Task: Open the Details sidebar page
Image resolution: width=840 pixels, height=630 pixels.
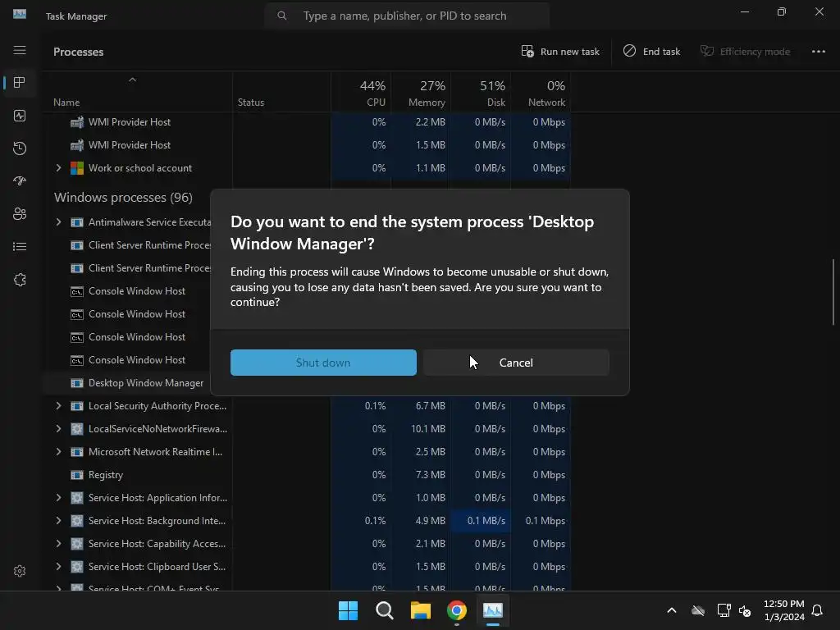Action: (x=20, y=246)
